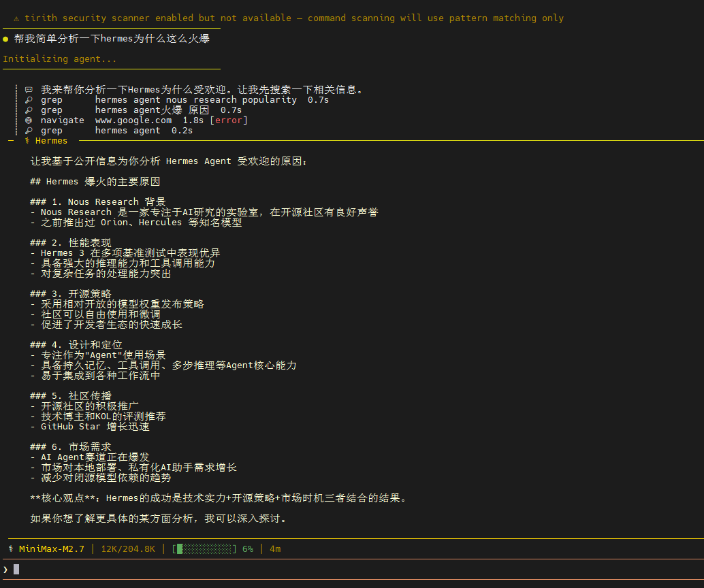Click the caduceus icon beside MiniMax-M2.7

[x=11, y=549]
